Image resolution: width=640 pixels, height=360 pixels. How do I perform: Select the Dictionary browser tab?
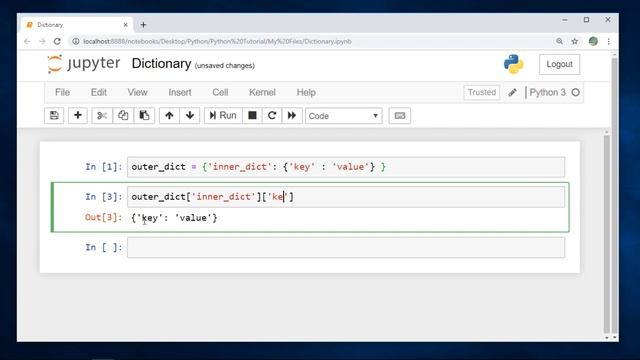coord(77,25)
